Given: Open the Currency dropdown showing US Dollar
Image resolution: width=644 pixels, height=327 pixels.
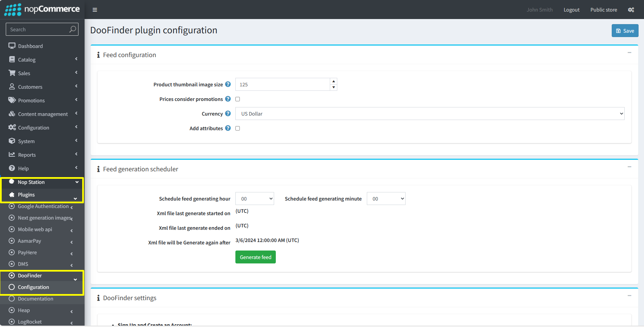Looking at the screenshot, I should [x=430, y=114].
